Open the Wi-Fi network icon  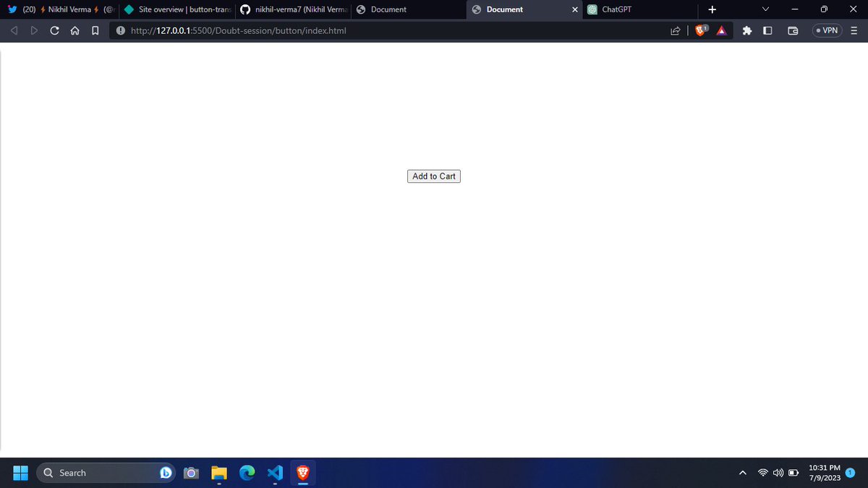point(763,473)
